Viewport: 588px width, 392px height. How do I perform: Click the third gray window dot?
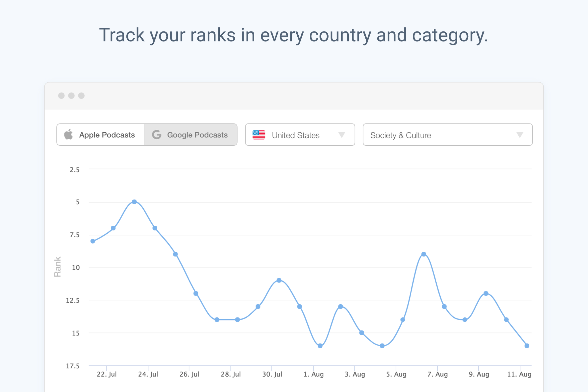81,96
